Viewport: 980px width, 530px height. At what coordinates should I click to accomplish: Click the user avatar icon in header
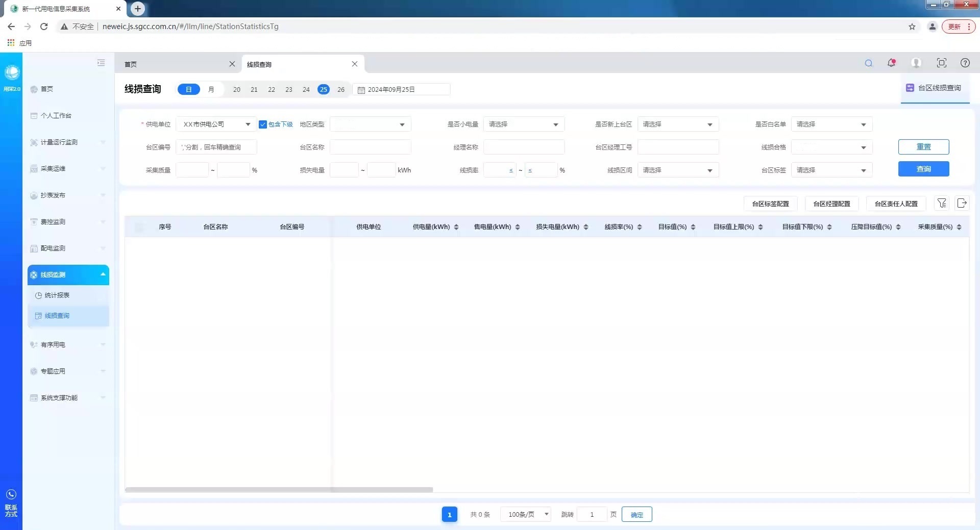tap(916, 63)
